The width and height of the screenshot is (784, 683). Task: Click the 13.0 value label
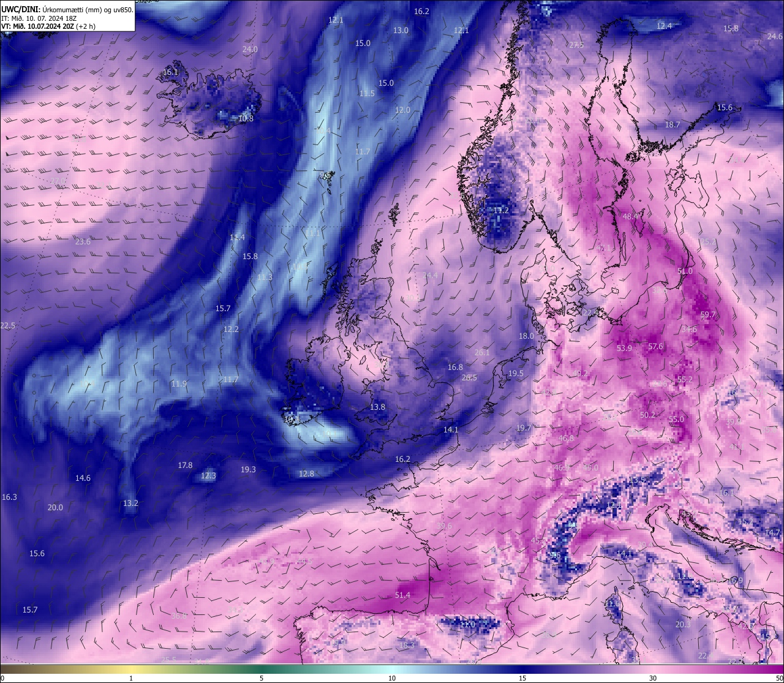[x=401, y=30]
